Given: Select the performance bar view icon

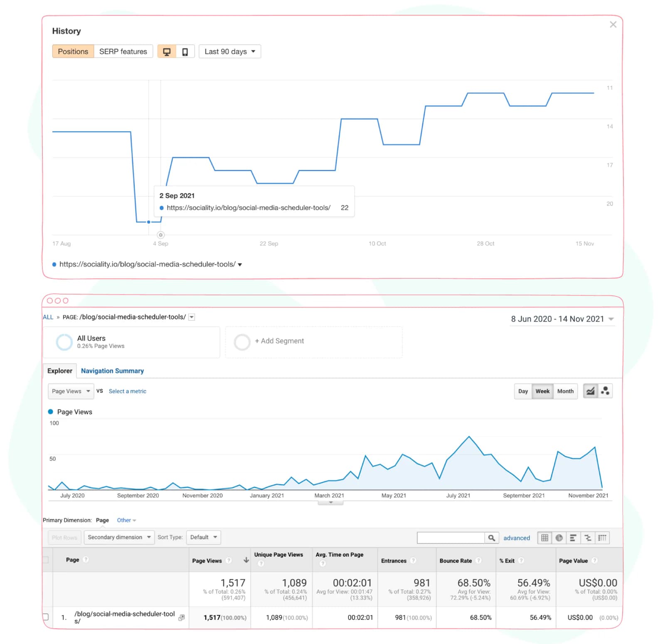Looking at the screenshot, I should 573,538.
